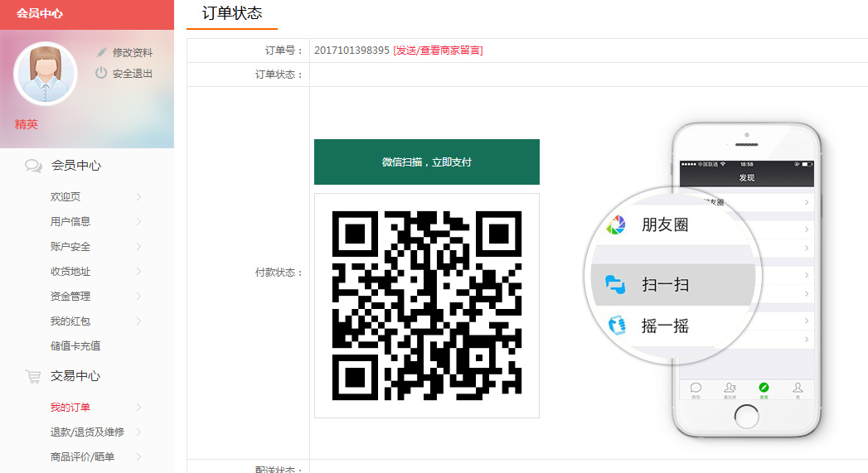
Task: Click the shopping cart icon beside 交易中心
Action: [x=33, y=376]
